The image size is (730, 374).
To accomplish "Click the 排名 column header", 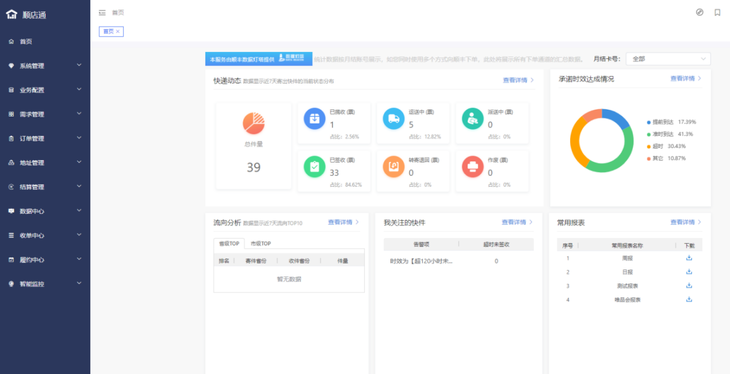I will [x=224, y=261].
